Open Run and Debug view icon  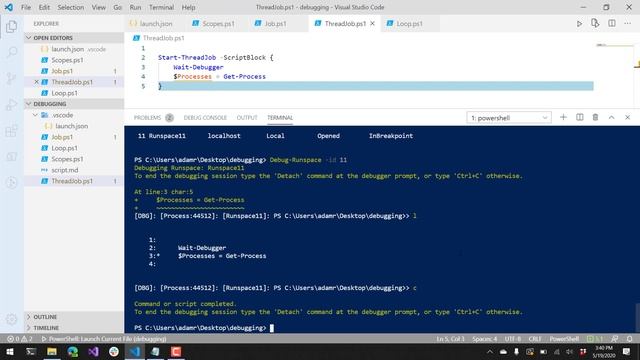(11, 104)
